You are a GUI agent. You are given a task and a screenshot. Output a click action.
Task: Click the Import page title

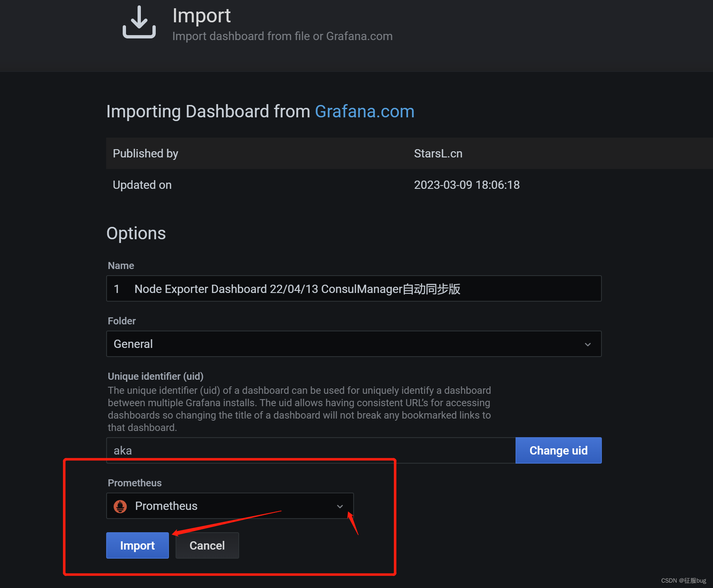(x=202, y=16)
